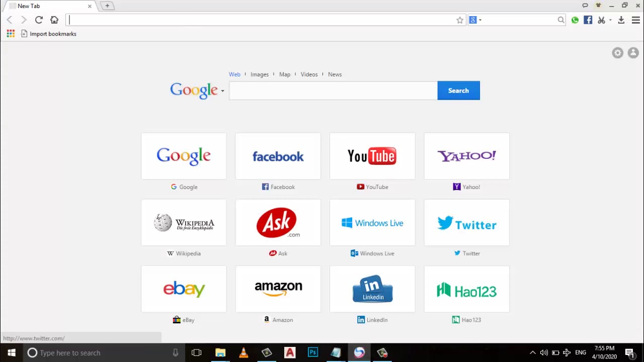The image size is (644, 362).
Task: Click Import bookmarks link
Action: [x=49, y=34]
